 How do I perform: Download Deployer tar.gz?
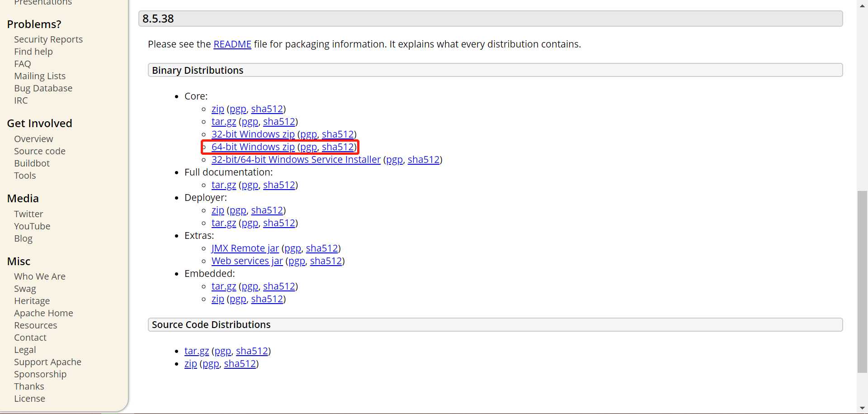224,223
